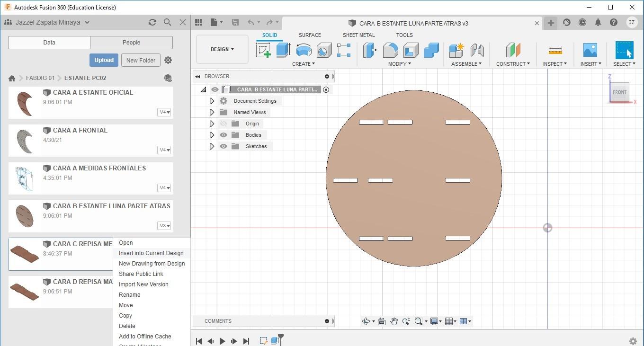This screenshot has height=346, width=644.
Task: Open the Show Data Panel grid icon
Action: click(x=198, y=22)
